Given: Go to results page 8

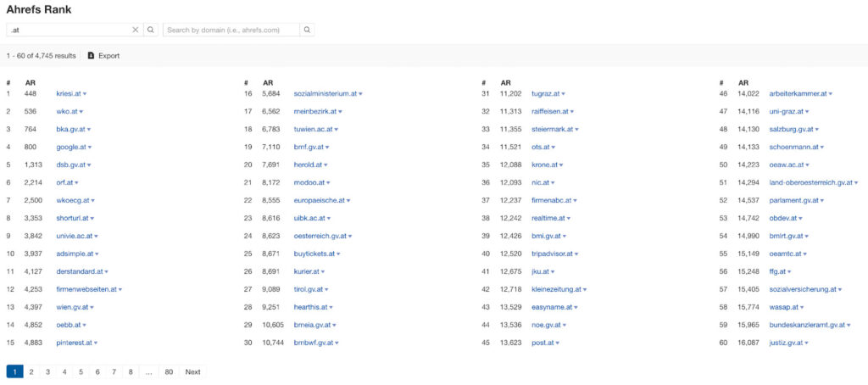Looking at the screenshot, I should coord(131,371).
